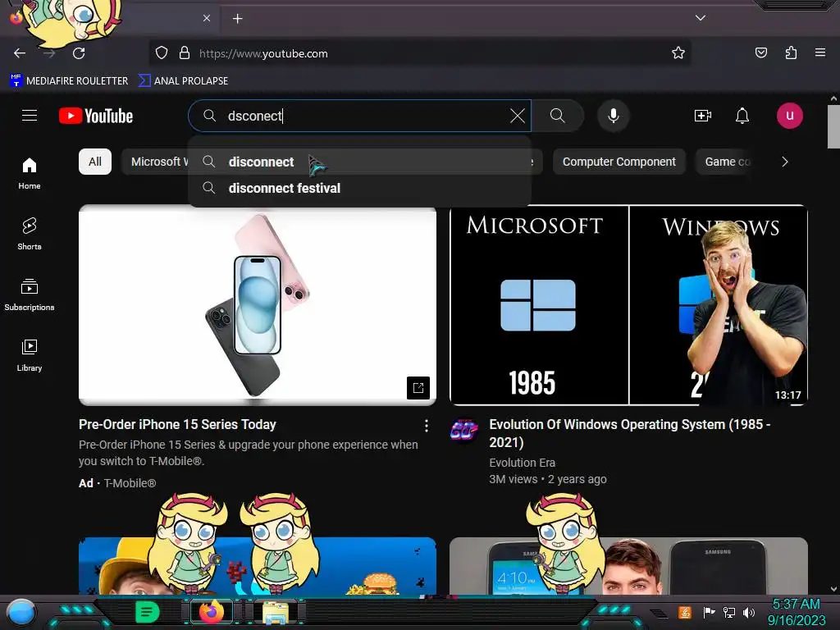Screen dimensions: 840x630
Task: Click the ad external-link icon
Action: tap(418, 387)
